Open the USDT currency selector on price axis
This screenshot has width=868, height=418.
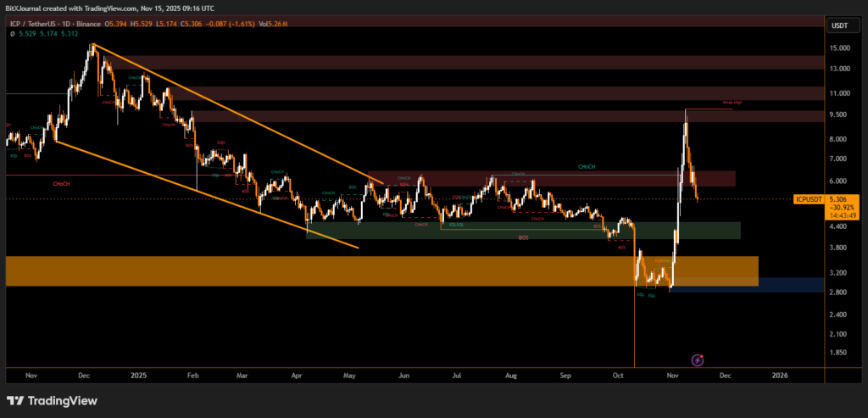click(839, 25)
